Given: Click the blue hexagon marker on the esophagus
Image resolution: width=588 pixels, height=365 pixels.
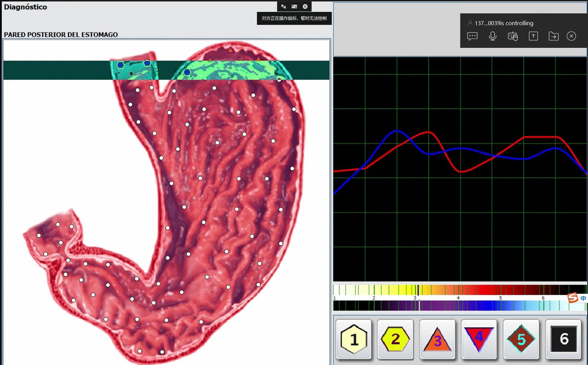Looking at the screenshot, I should tap(121, 65).
